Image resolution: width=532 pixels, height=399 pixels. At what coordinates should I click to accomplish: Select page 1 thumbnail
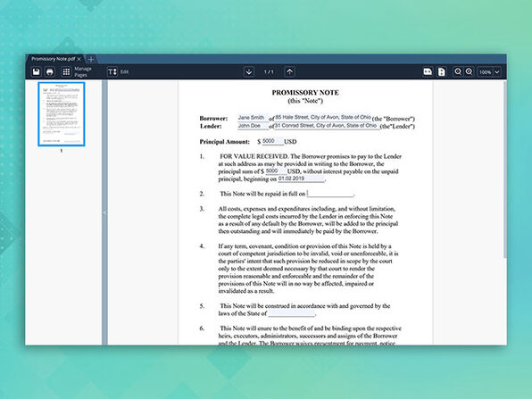pos(62,114)
